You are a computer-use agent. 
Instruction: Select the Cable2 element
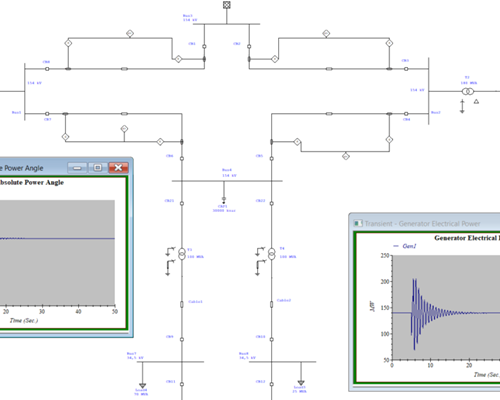click(x=272, y=304)
